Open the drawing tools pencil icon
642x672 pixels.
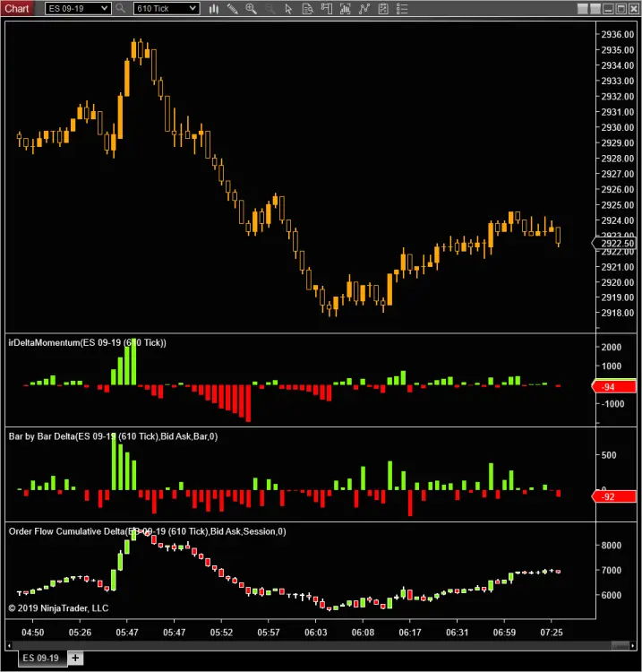point(233,9)
